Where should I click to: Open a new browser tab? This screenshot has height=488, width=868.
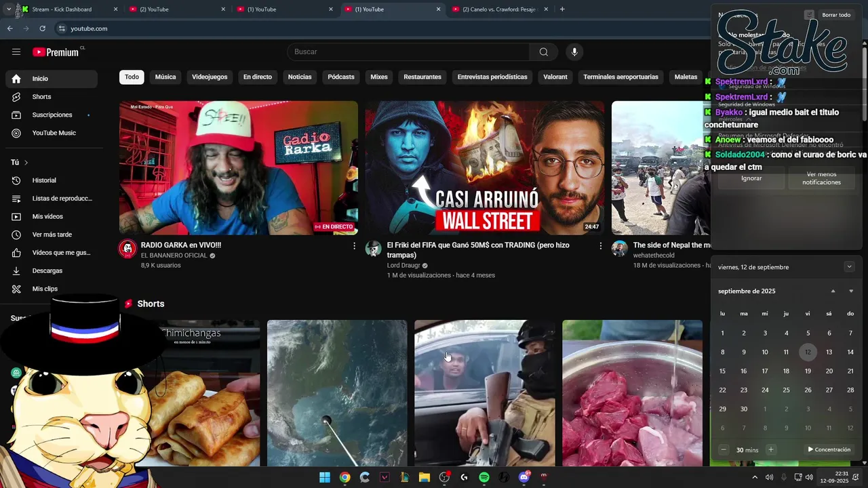pyautogui.click(x=562, y=9)
